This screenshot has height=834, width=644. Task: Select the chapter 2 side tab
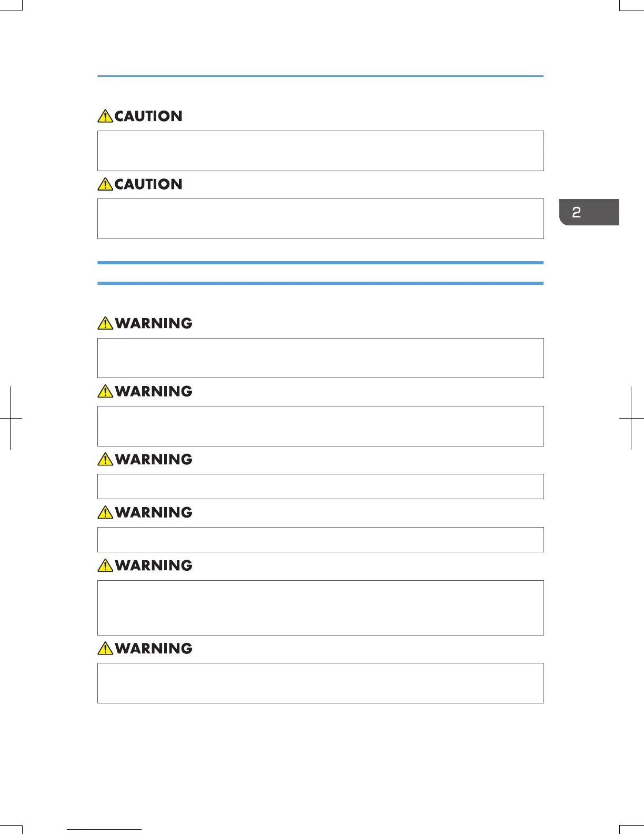coord(589,212)
